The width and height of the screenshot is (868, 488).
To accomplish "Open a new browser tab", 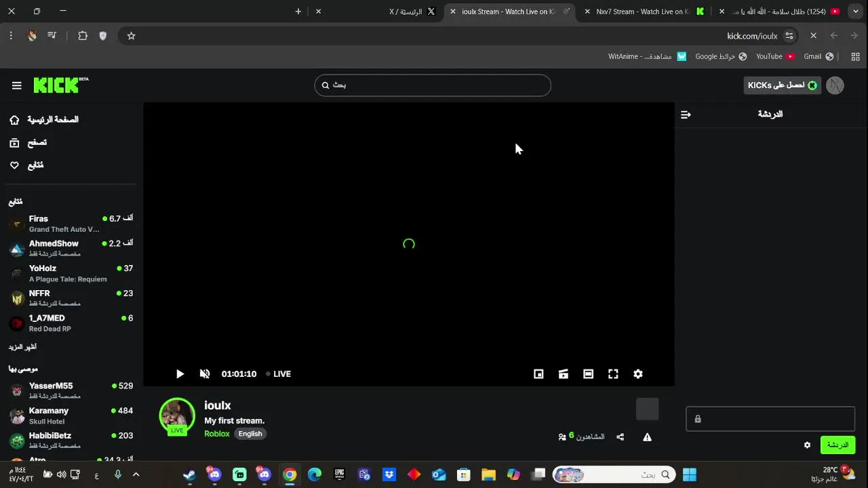I will point(298,12).
